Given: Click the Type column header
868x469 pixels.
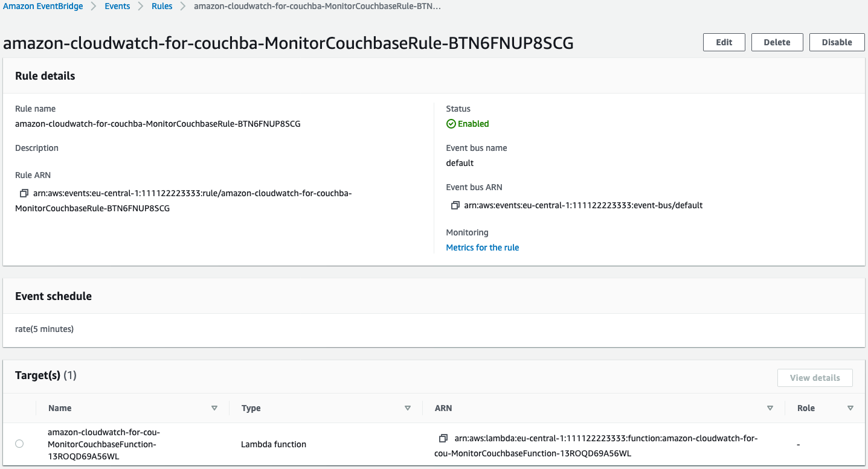Looking at the screenshot, I should coord(251,408).
